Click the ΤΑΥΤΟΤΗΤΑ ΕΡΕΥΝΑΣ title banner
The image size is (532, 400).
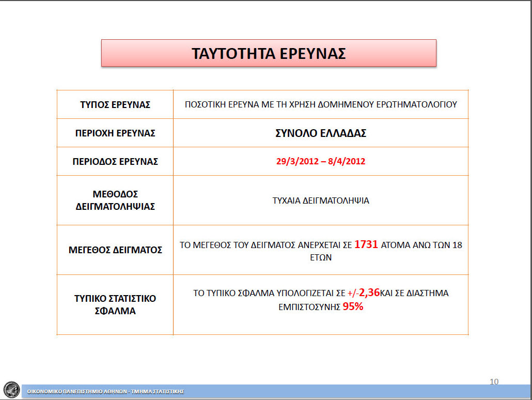(269, 53)
